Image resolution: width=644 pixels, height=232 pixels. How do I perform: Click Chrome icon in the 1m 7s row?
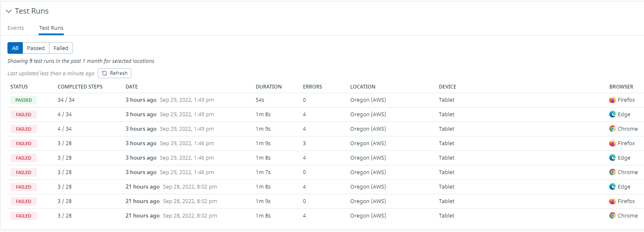[x=613, y=172]
